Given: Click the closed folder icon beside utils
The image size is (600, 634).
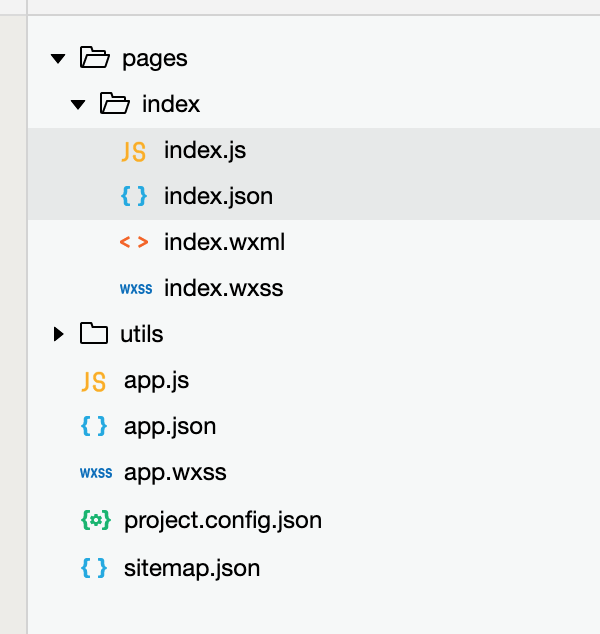Looking at the screenshot, I should click(x=94, y=333).
